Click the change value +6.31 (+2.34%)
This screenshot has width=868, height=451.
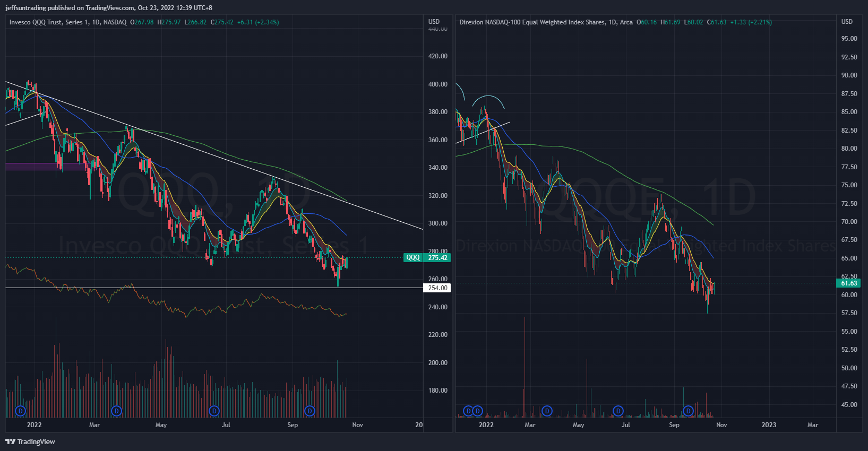(258, 22)
